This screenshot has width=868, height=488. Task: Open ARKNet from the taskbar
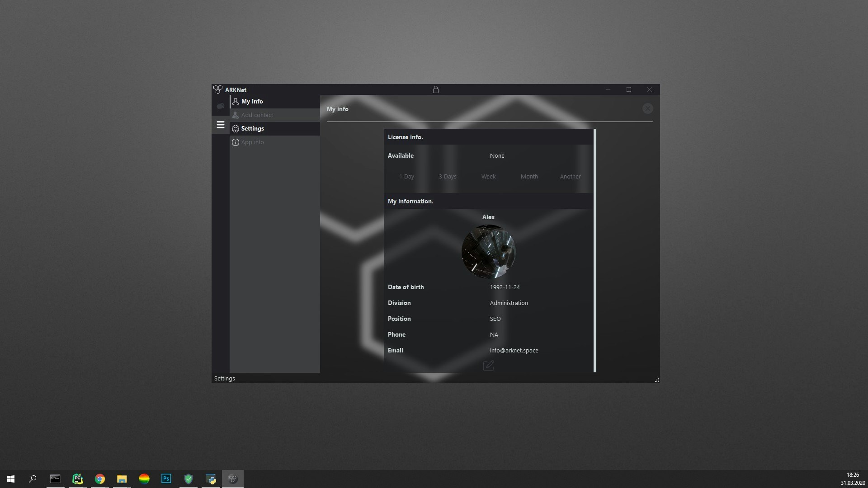point(232,479)
